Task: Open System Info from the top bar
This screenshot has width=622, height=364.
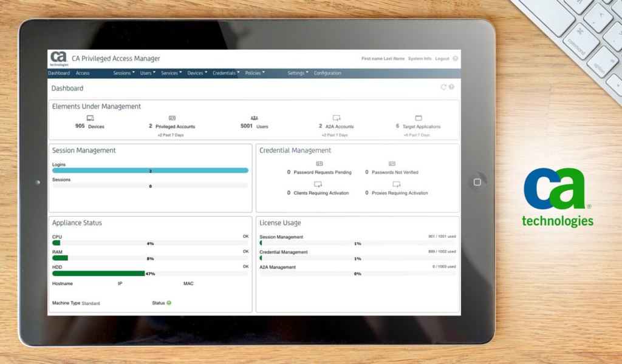Action: pos(419,58)
